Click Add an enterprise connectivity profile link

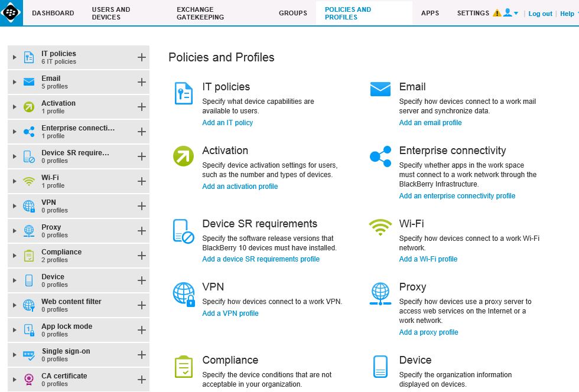[x=457, y=195]
